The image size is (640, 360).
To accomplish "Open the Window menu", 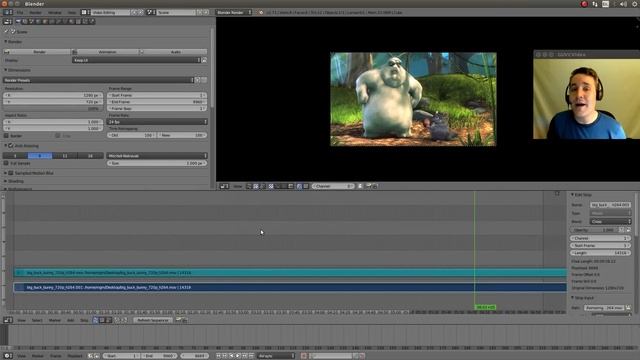I will (55, 12).
